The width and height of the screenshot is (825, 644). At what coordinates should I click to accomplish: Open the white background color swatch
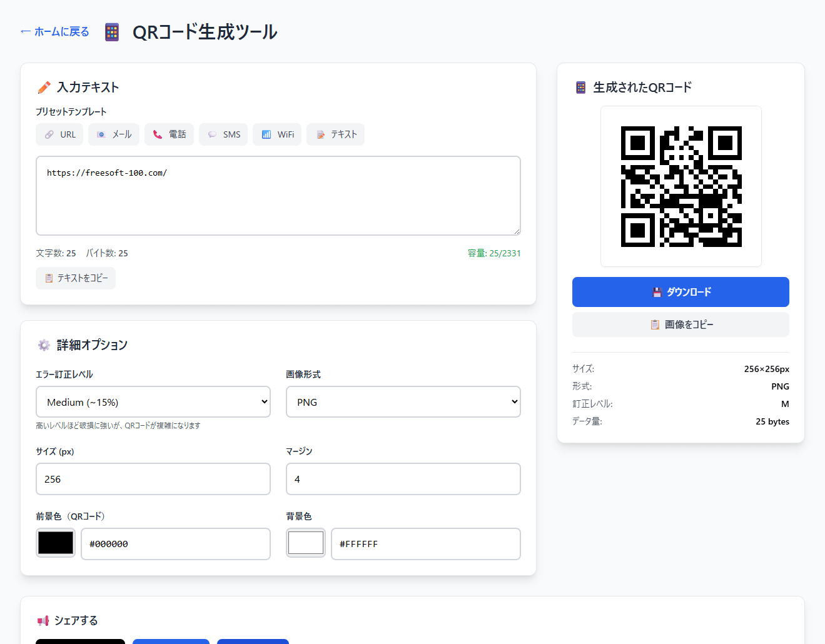(306, 543)
